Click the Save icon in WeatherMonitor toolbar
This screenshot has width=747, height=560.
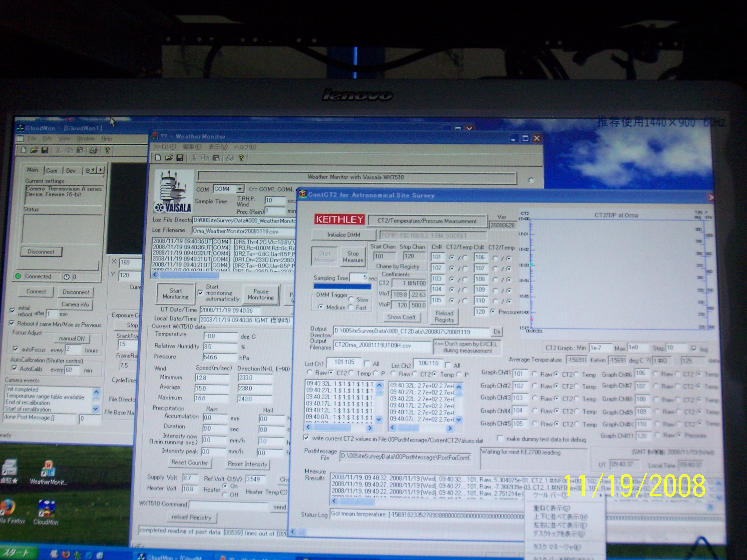pos(180,158)
